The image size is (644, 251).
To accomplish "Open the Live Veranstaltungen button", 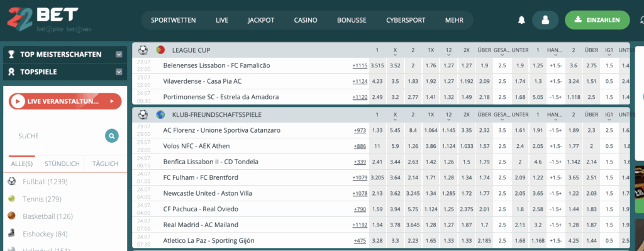I will pyautogui.click(x=65, y=101).
